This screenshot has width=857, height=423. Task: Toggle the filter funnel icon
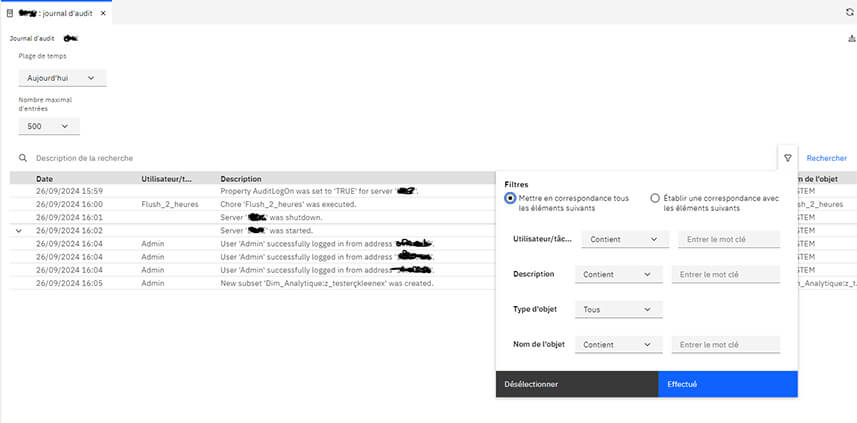(x=788, y=158)
